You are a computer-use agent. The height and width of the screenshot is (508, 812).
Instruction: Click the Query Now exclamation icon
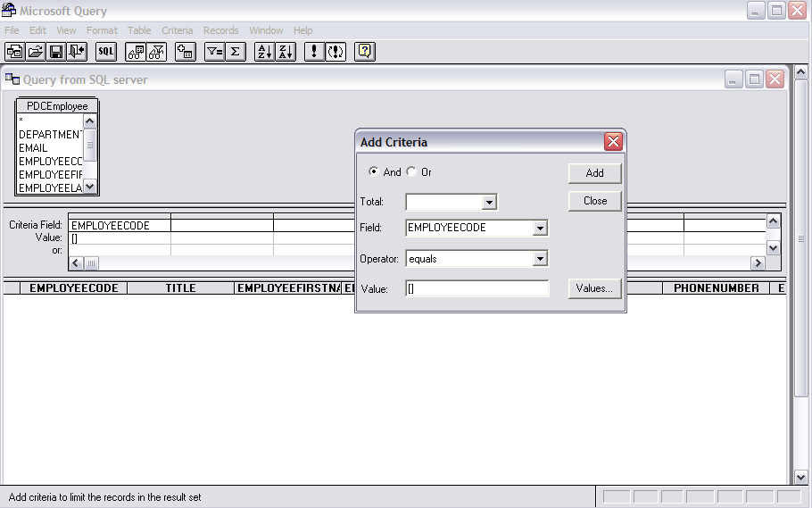pos(314,52)
